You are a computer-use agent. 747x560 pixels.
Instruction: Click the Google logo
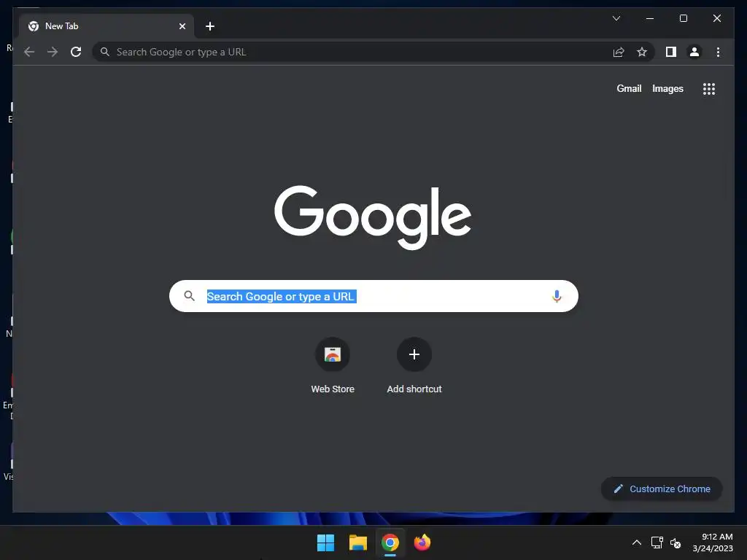coord(373,217)
